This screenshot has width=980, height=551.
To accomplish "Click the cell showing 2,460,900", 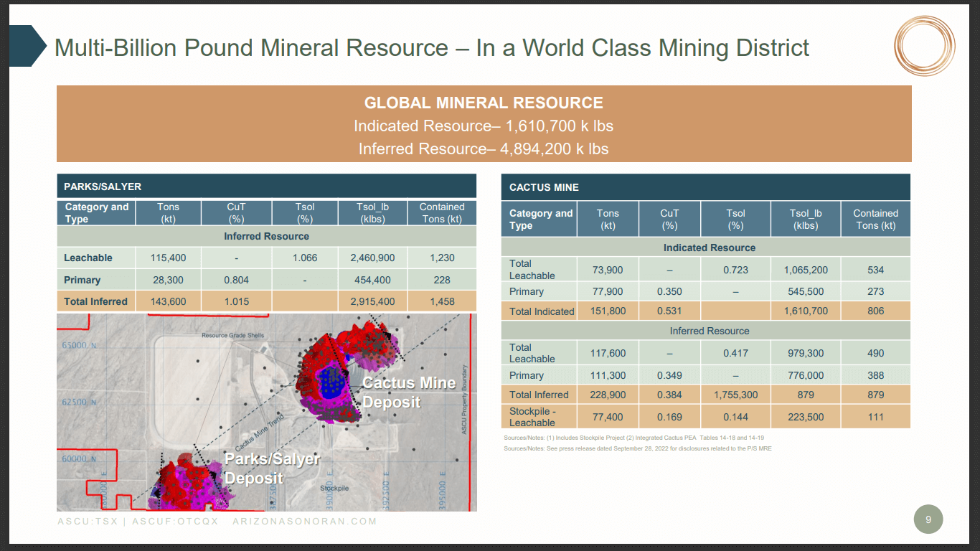I will coord(372,258).
